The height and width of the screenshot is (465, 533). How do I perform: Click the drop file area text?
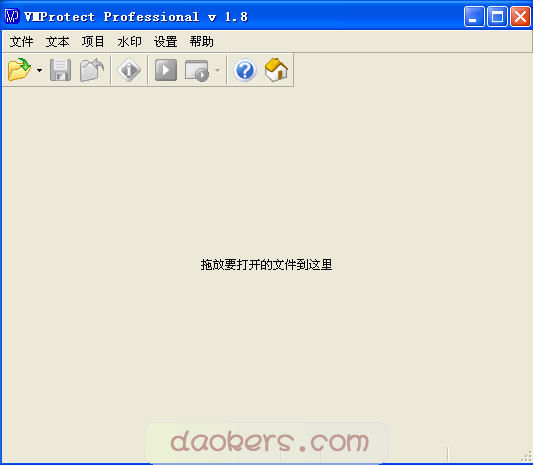point(266,265)
